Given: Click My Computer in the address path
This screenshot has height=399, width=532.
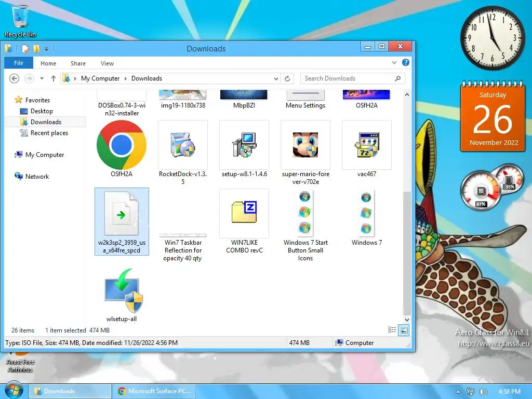Looking at the screenshot, I should point(100,78).
